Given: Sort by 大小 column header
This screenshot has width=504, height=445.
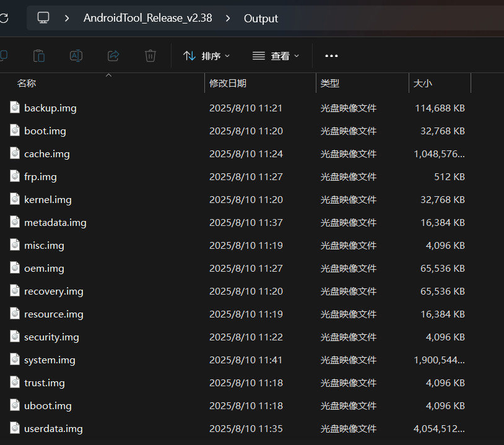Looking at the screenshot, I should pyautogui.click(x=422, y=84).
